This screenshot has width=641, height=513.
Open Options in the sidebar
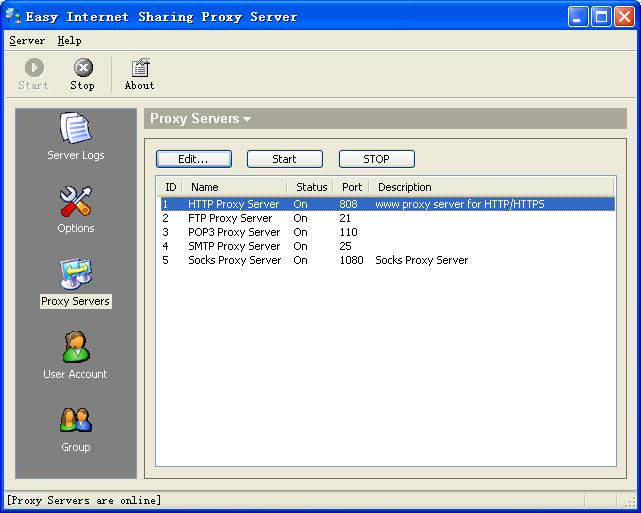point(76,210)
